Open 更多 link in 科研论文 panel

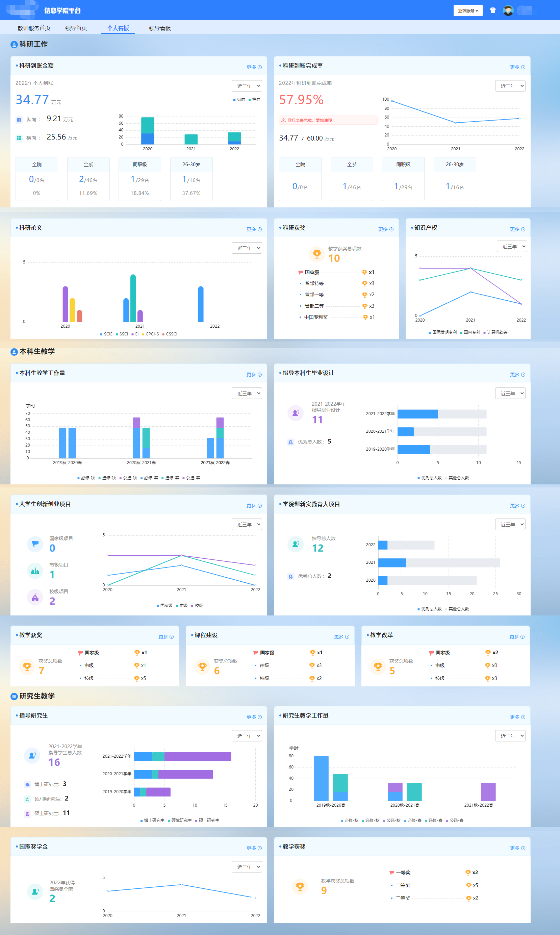point(254,229)
